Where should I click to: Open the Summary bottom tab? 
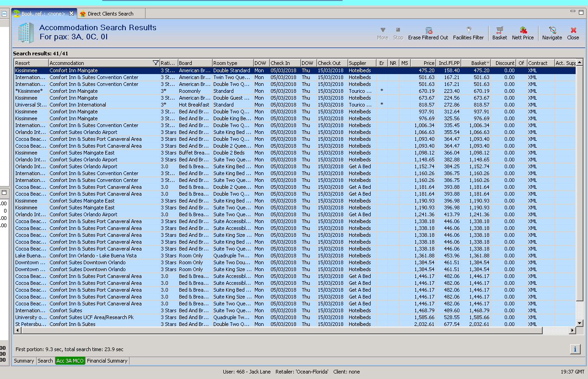click(24, 361)
